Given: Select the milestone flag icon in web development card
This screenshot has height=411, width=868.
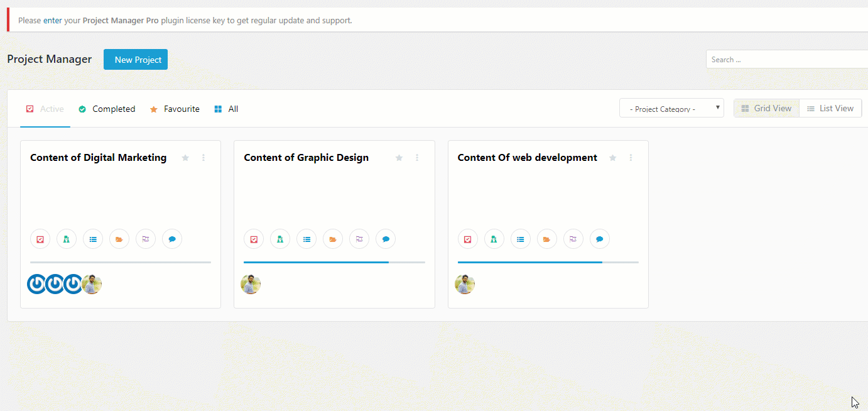Looking at the screenshot, I should [573, 239].
